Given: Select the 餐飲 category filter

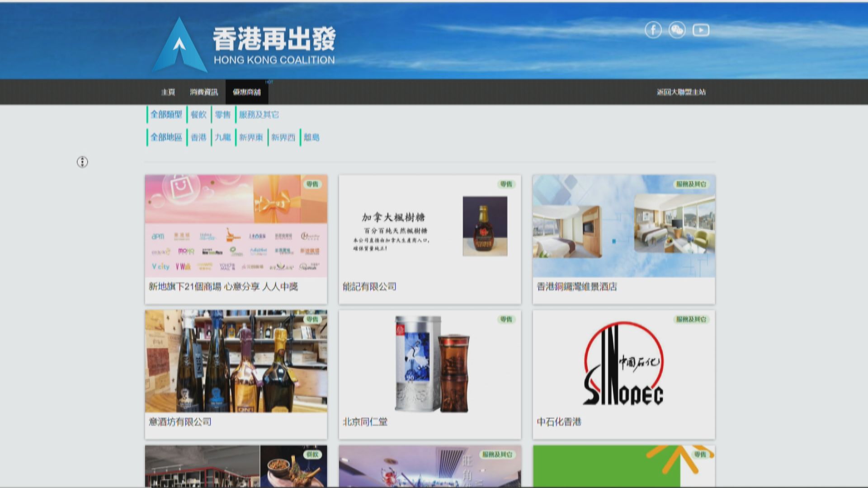Looking at the screenshot, I should (x=200, y=114).
